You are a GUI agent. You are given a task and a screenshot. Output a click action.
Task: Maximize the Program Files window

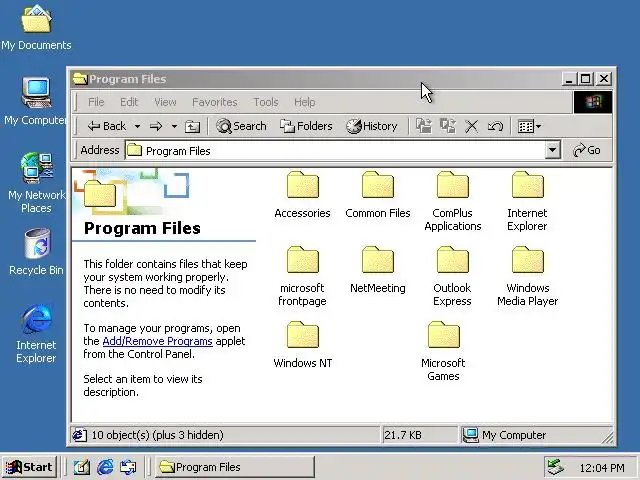pyautogui.click(x=586, y=79)
